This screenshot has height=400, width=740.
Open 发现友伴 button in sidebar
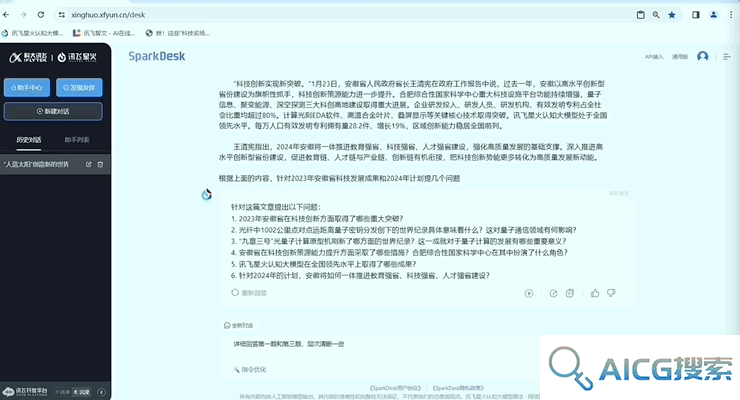tap(79, 88)
